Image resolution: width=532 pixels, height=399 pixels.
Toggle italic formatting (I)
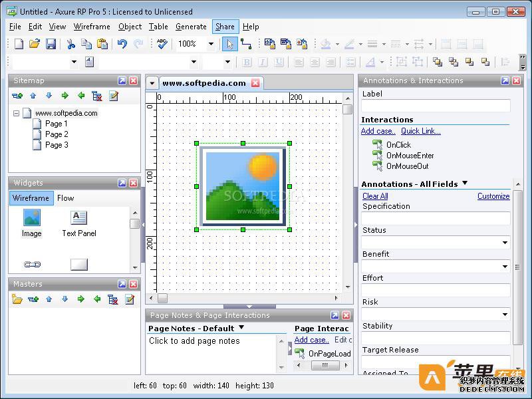[x=263, y=62]
